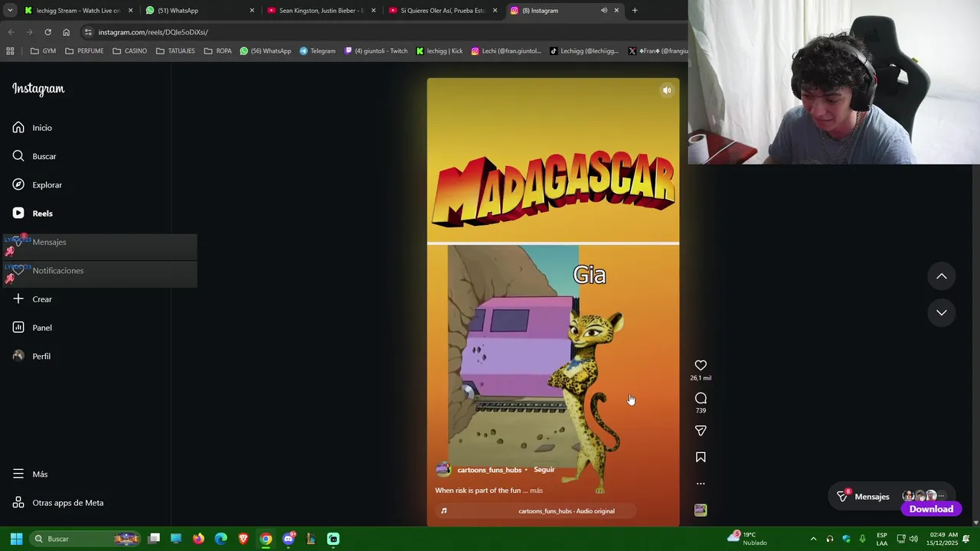This screenshot has width=980, height=551.
Task: Mute the Instagram tab audio icon
Action: point(603,11)
